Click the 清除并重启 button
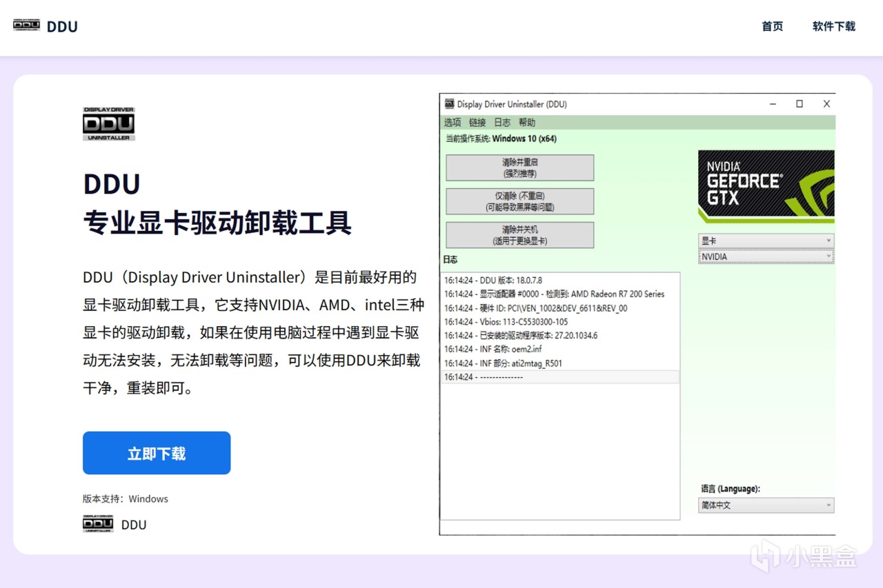Screen dimensions: 883x588 point(520,168)
